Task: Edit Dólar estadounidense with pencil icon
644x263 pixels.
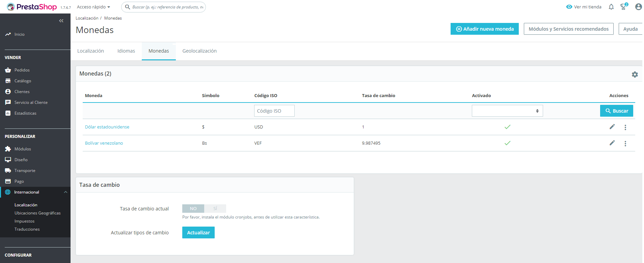Action: pyautogui.click(x=612, y=127)
